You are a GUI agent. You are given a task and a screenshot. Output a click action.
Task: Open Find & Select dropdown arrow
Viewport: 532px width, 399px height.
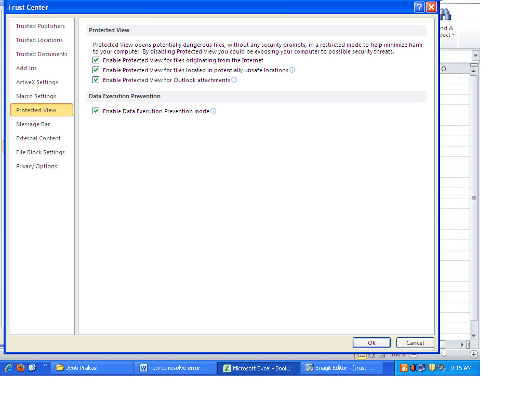coord(453,35)
